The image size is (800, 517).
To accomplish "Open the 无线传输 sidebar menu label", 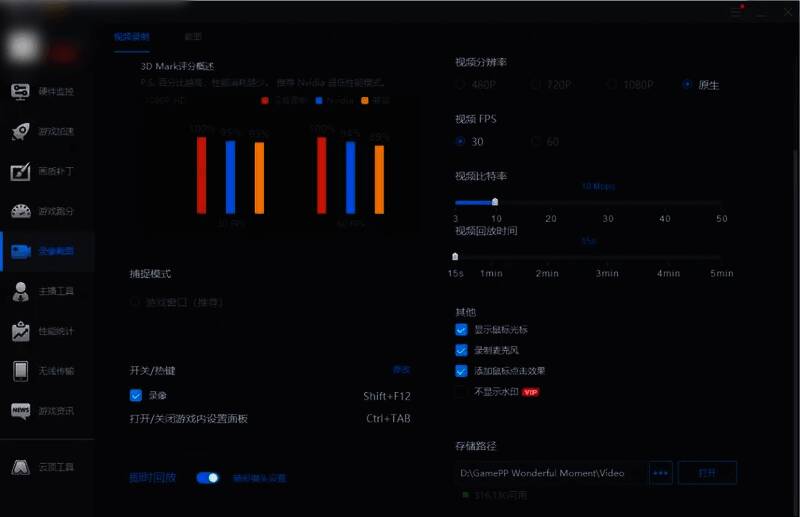I will pos(56,371).
